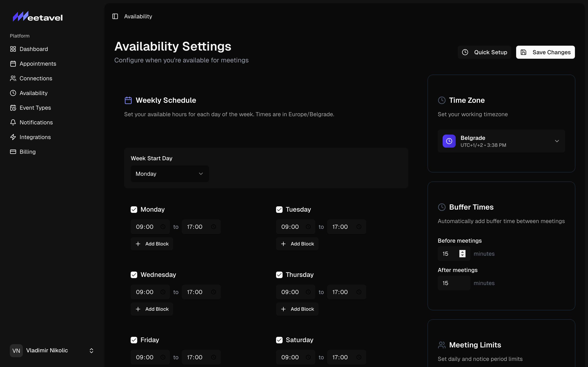The image size is (588, 367).
Task: Launch Quick Setup
Action: click(484, 52)
